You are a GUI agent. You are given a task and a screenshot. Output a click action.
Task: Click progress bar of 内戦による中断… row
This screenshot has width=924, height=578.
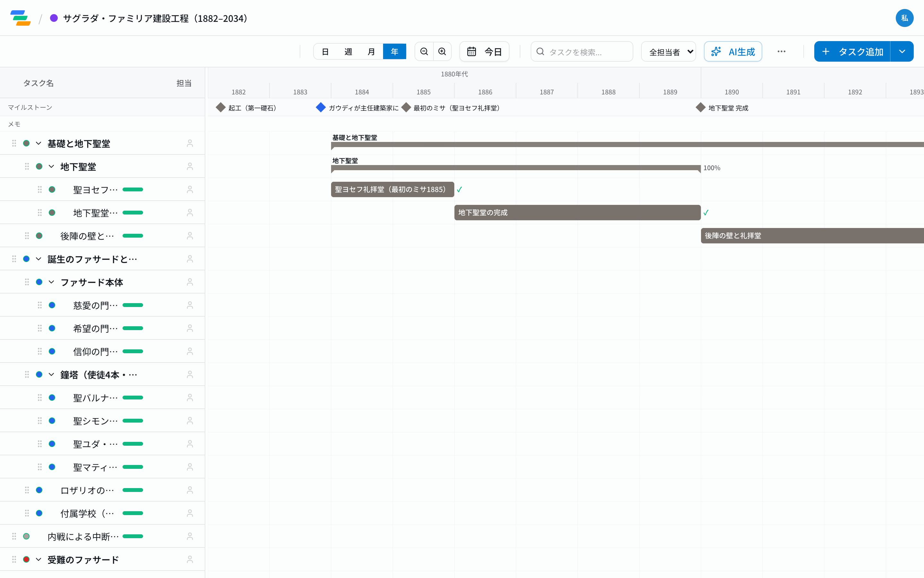coord(133,536)
